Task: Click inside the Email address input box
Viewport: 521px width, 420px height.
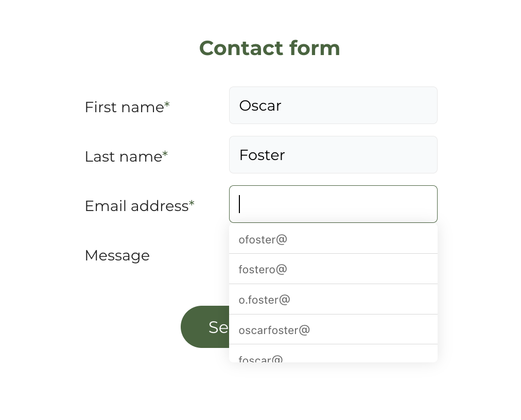Action: click(x=333, y=204)
